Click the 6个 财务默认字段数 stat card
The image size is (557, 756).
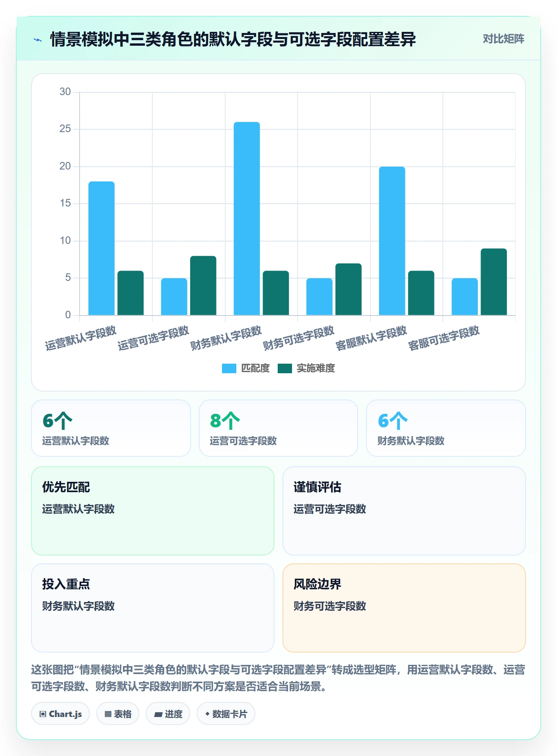446,428
